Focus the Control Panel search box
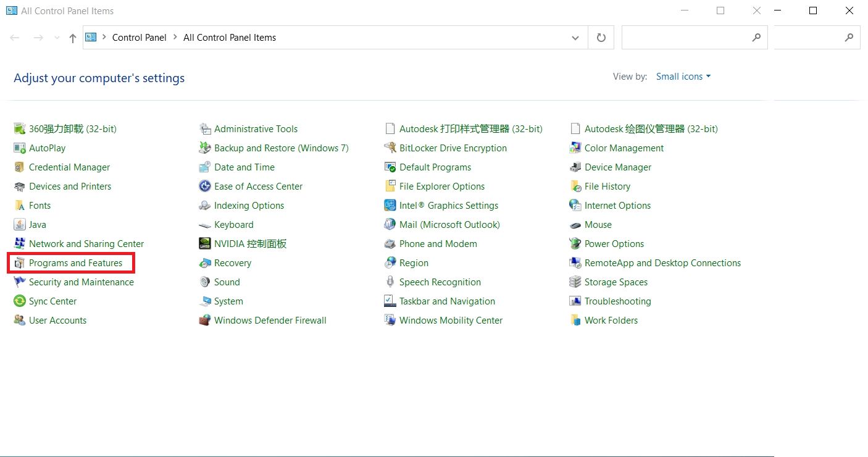868x457 pixels. point(695,38)
